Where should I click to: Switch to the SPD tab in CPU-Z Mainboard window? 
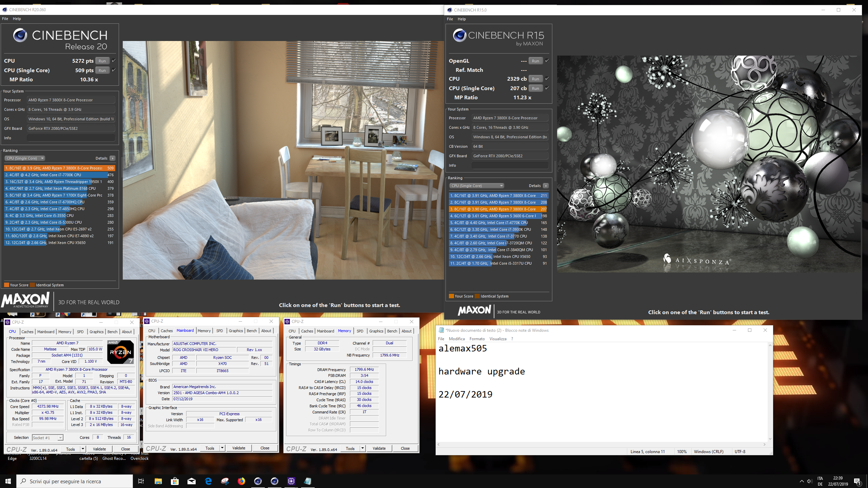[220, 331]
